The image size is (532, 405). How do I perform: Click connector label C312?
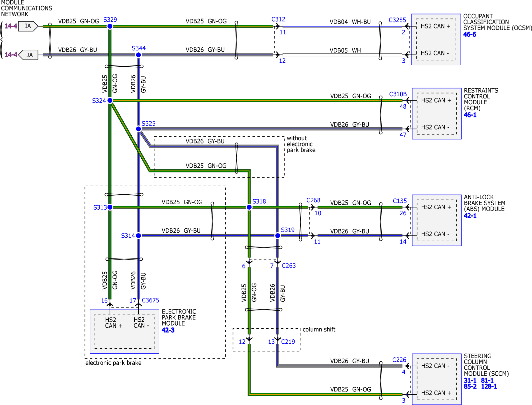(x=278, y=19)
